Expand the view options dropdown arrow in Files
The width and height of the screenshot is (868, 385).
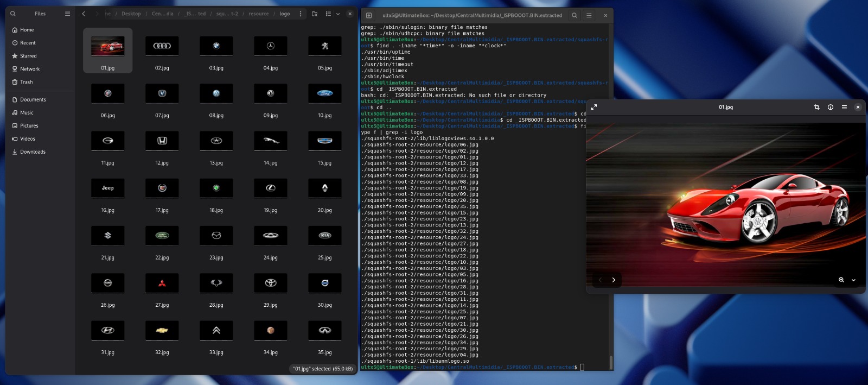pos(338,14)
